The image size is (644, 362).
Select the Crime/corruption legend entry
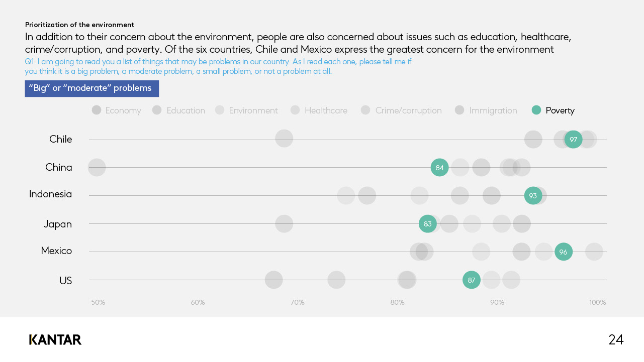click(x=401, y=110)
